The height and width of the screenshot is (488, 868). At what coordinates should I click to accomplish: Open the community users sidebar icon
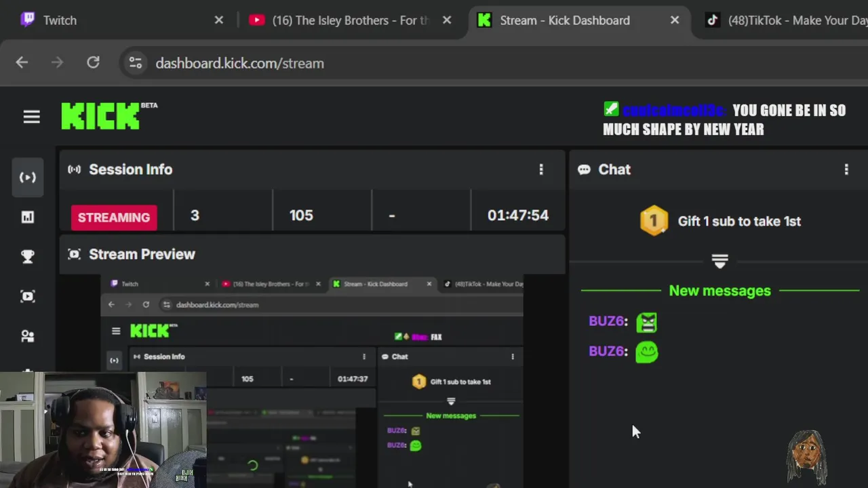[x=28, y=335]
